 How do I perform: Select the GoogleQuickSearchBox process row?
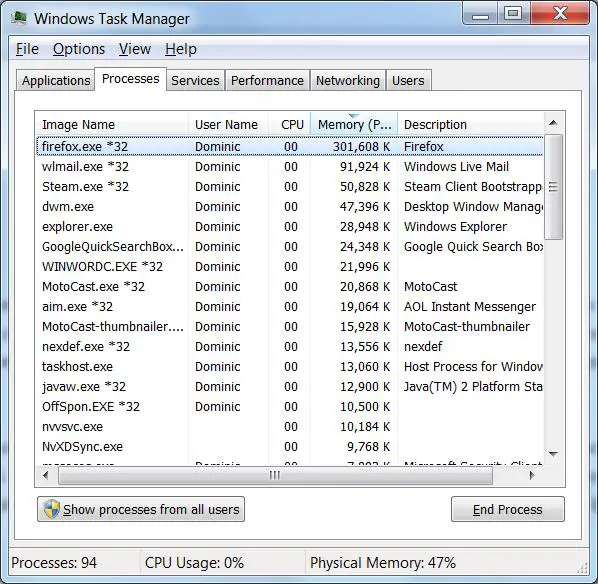[x=290, y=247]
